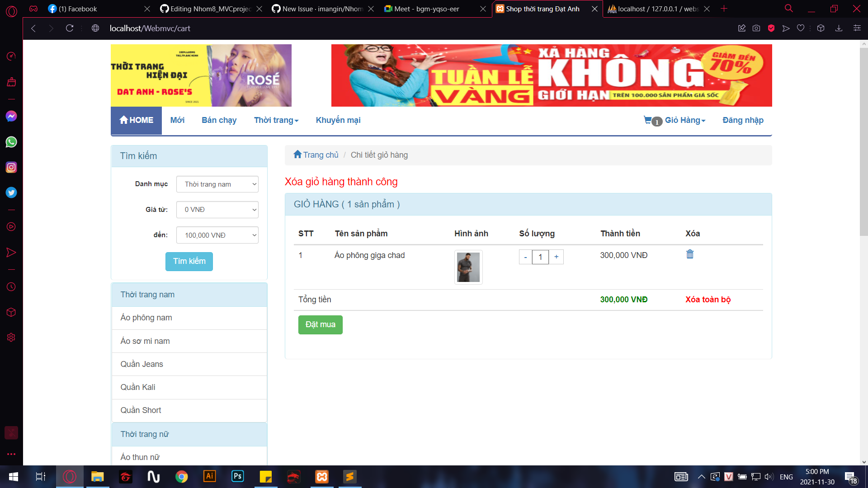Open XAMPP from the taskbar
868x488 pixels.
pyautogui.click(x=322, y=476)
